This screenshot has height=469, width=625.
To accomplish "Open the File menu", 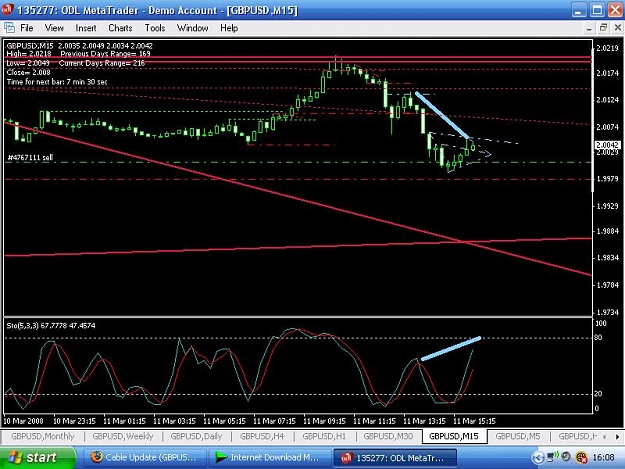I will 27,28.
